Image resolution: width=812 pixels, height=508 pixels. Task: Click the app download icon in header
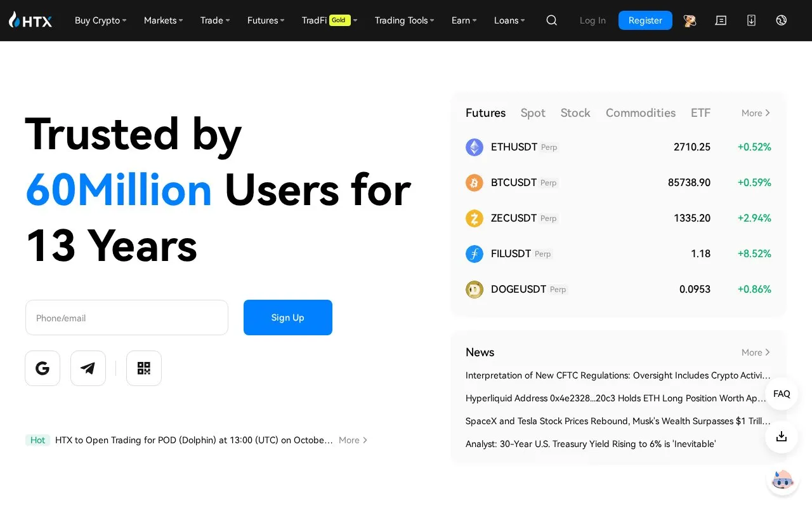click(751, 20)
